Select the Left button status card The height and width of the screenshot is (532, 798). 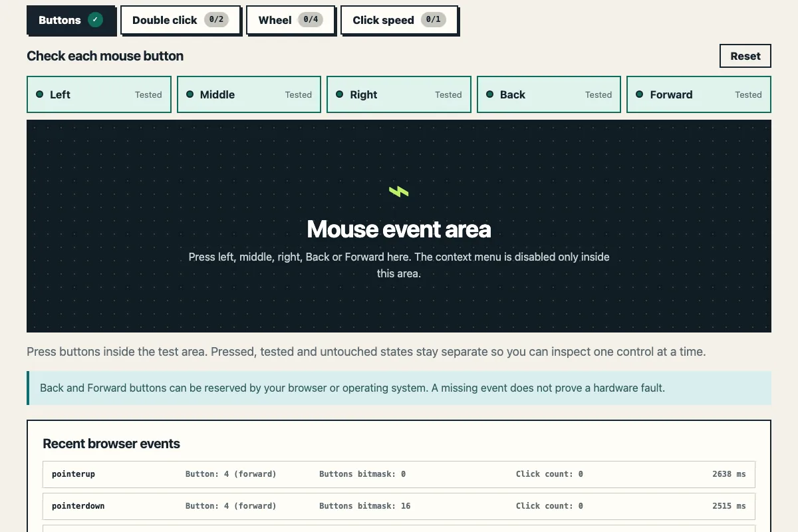coord(99,94)
